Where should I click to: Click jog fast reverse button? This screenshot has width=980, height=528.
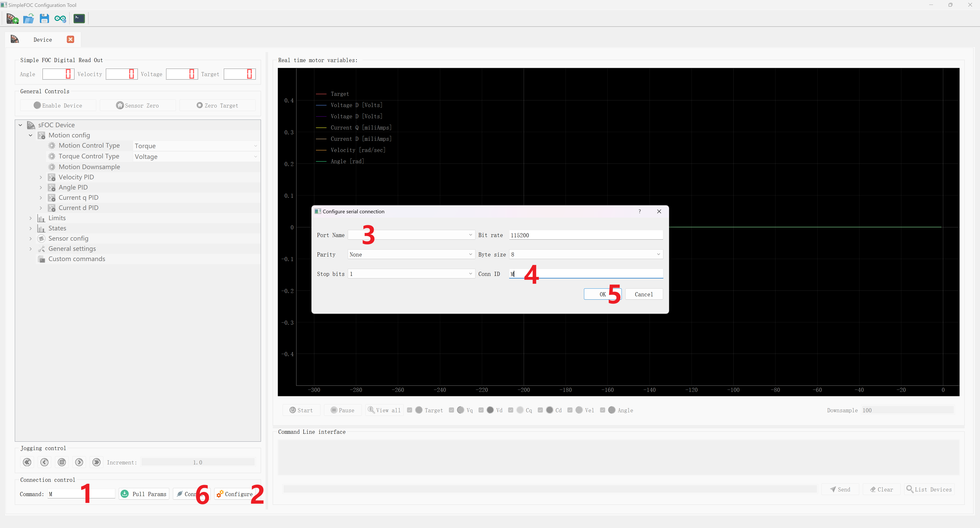coord(27,462)
